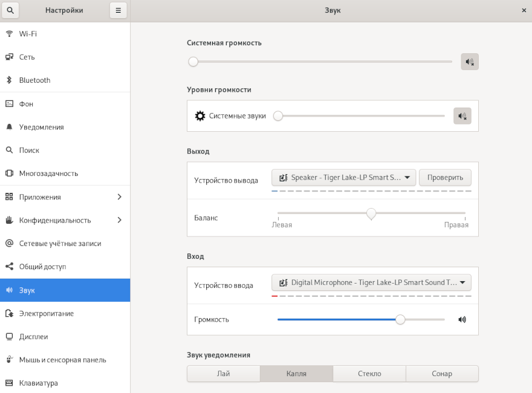This screenshot has height=393, width=532.
Task: Click the search icon in Settings header
Action: [10, 10]
